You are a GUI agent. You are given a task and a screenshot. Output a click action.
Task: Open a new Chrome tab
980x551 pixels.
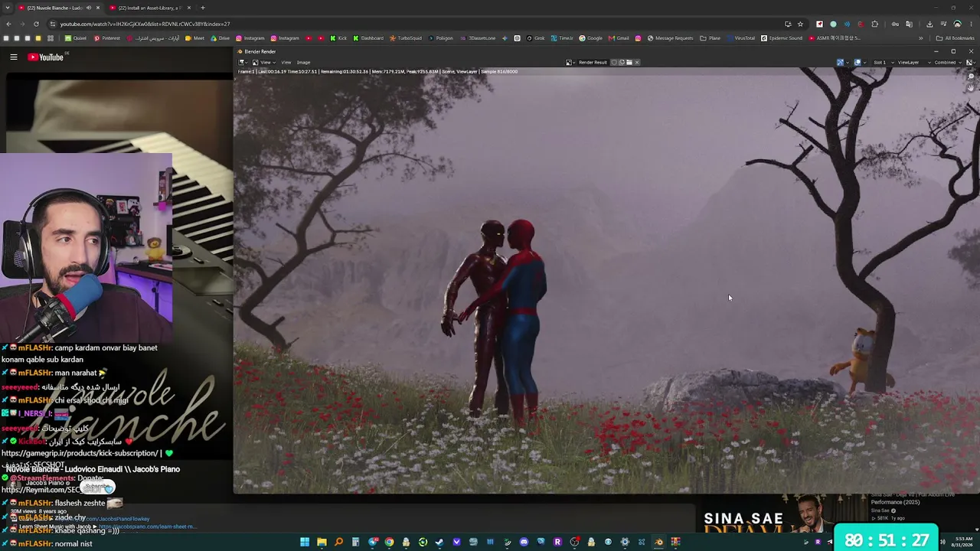click(x=202, y=8)
